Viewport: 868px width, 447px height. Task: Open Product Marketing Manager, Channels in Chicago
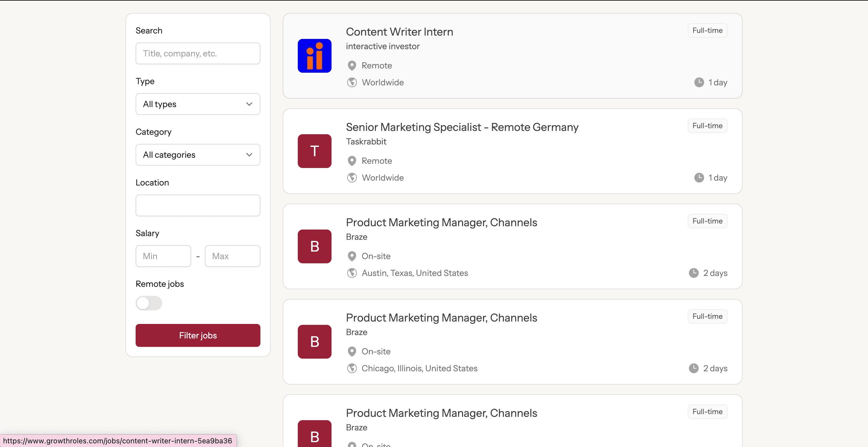click(442, 318)
